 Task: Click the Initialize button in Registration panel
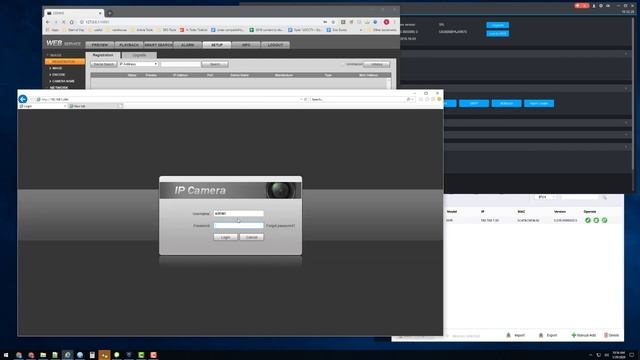[x=376, y=64]
